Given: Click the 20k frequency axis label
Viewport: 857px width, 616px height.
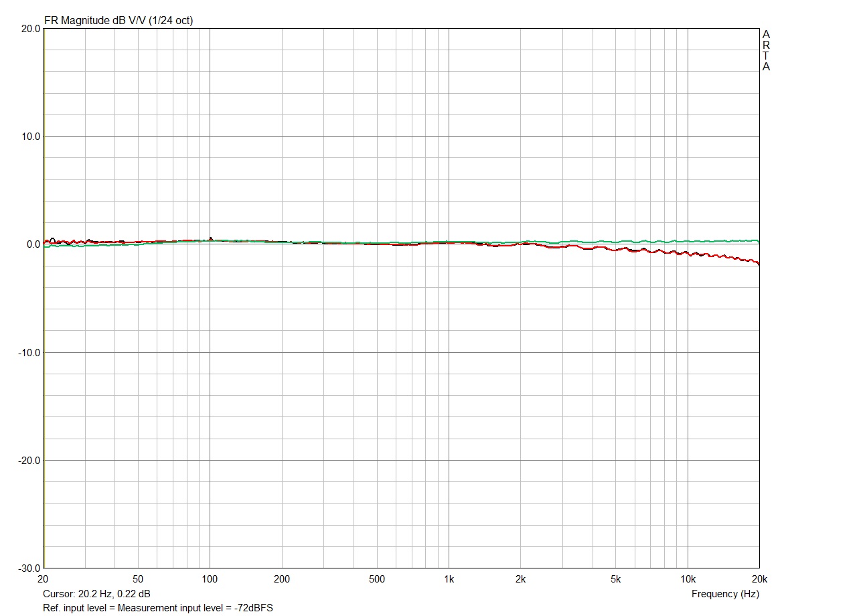Looking at the screenshot, I should [x=759, y=579].
